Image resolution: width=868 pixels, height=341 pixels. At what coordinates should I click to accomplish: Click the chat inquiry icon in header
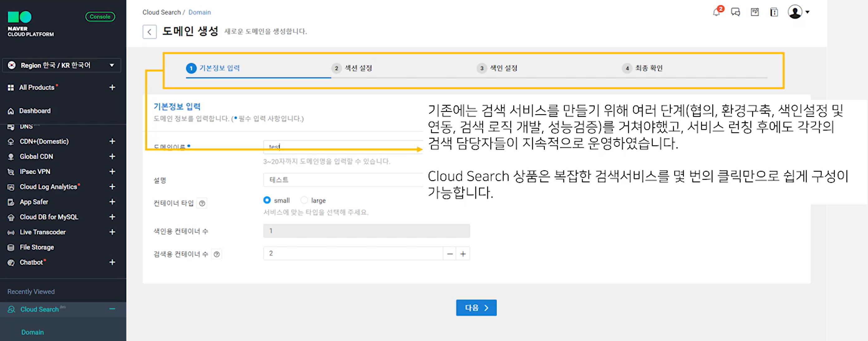click(x=735, y=12)
